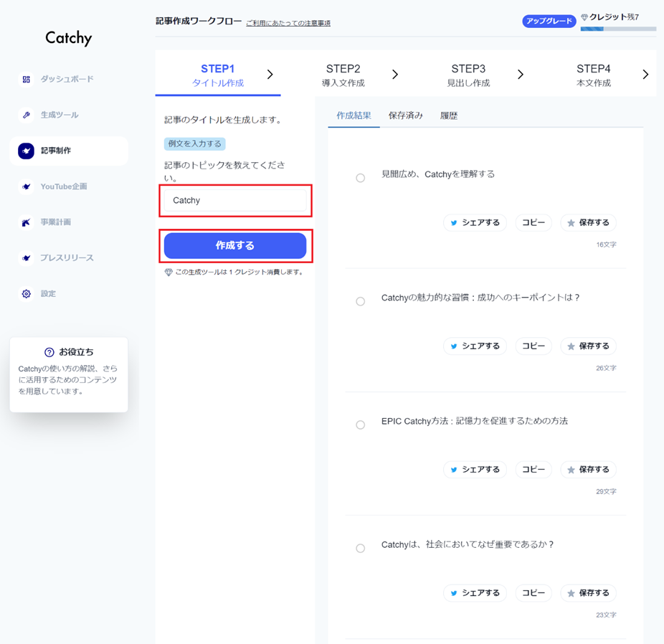This screenshot has width=664, height=644.
Task: Go to STEP1 タイトル作成 tab
Action: (x=218, y=75)
